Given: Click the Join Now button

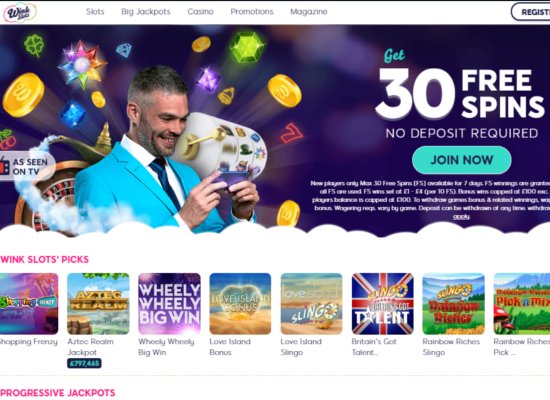Looking at the screenshot, I should click(x=462, y=160).
